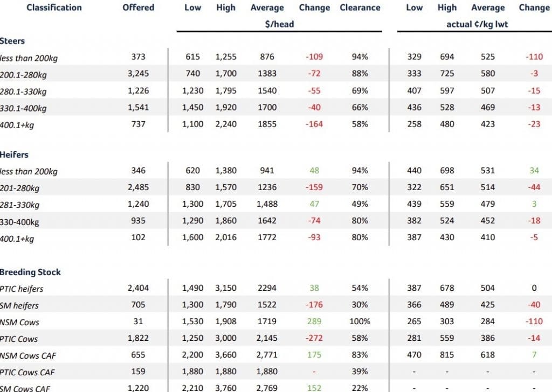The height and width of the screenshot is (392, 552).
Task: Click the -159 change value
Action: [x=314, y=187]
